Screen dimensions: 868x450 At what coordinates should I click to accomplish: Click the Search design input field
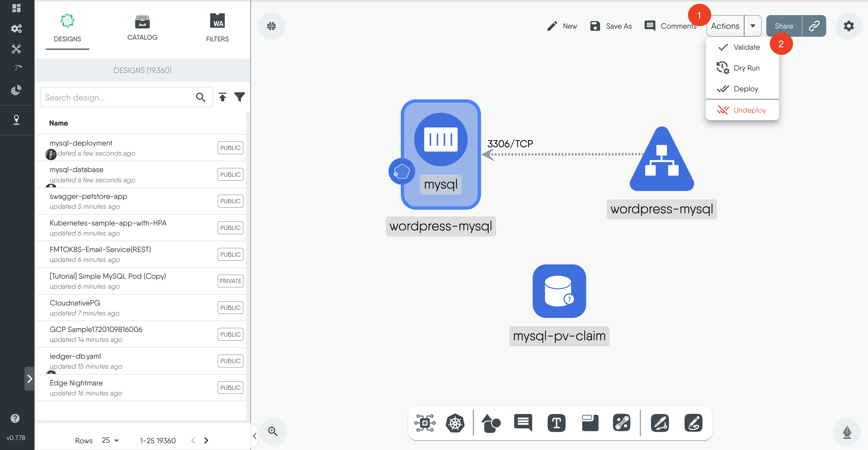(x=118, y=98)
